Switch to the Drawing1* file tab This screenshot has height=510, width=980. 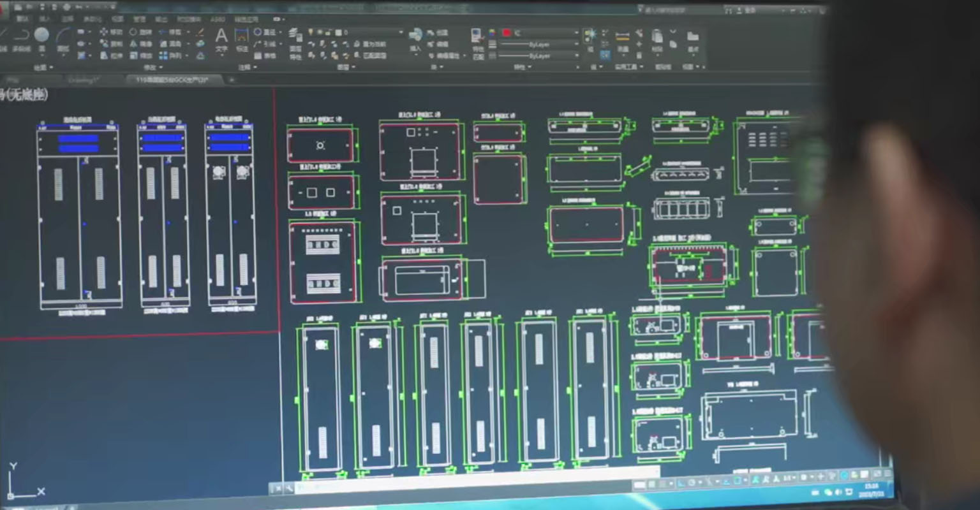point(85,80)
